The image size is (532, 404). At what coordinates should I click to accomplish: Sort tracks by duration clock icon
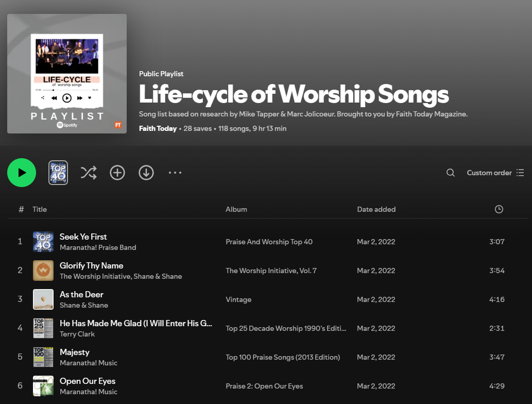(x=499, y=209)
